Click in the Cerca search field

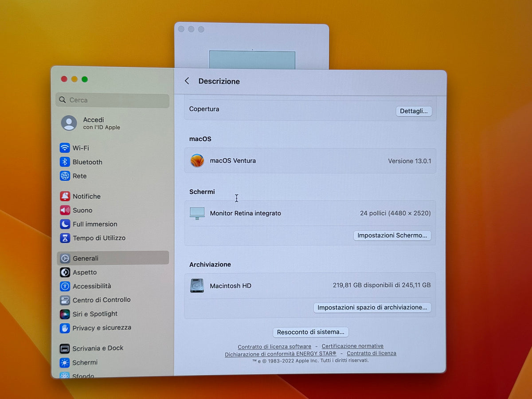113,101
